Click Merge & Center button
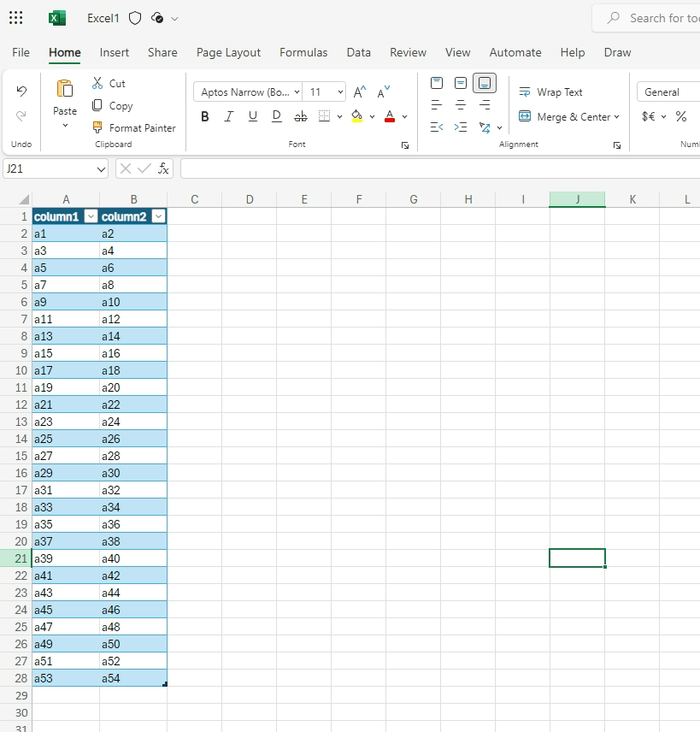 pos(564,116)
